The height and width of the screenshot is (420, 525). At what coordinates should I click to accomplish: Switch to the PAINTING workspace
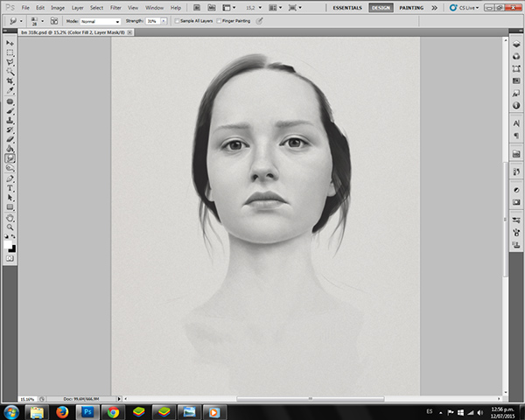[x=410, y=7]
